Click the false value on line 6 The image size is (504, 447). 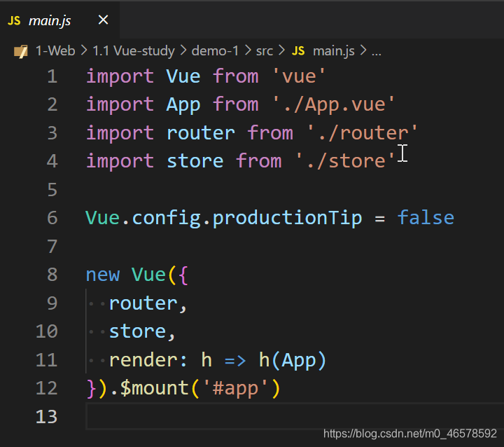click(x=426, y=218)
